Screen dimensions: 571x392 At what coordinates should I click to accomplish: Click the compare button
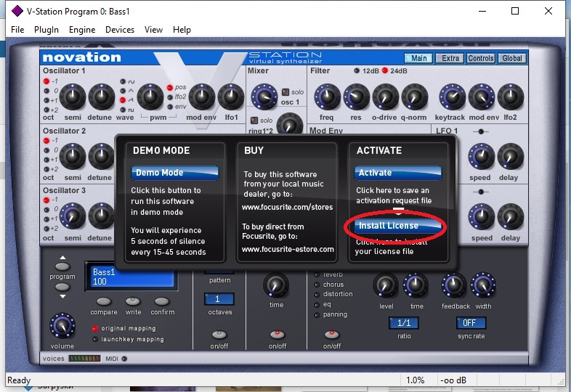pyautogui.click(x=104, y=301)
